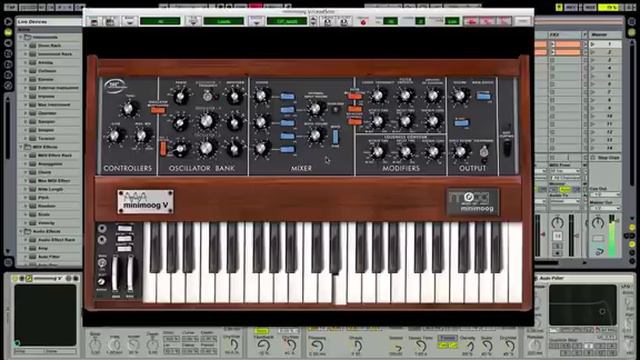The width and height of the screenshot is (640, 360).
Task: Click Amount of Contour knob
Action: coord(433,96)
